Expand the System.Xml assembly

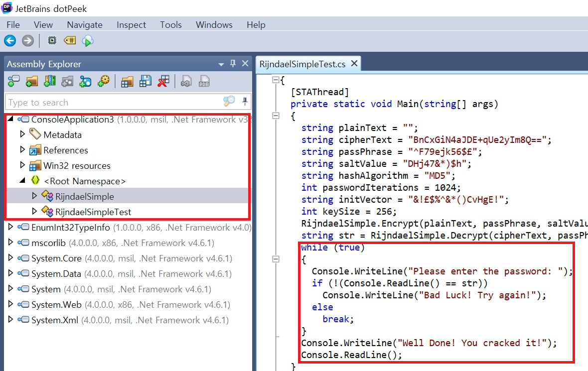click(10, 320)
